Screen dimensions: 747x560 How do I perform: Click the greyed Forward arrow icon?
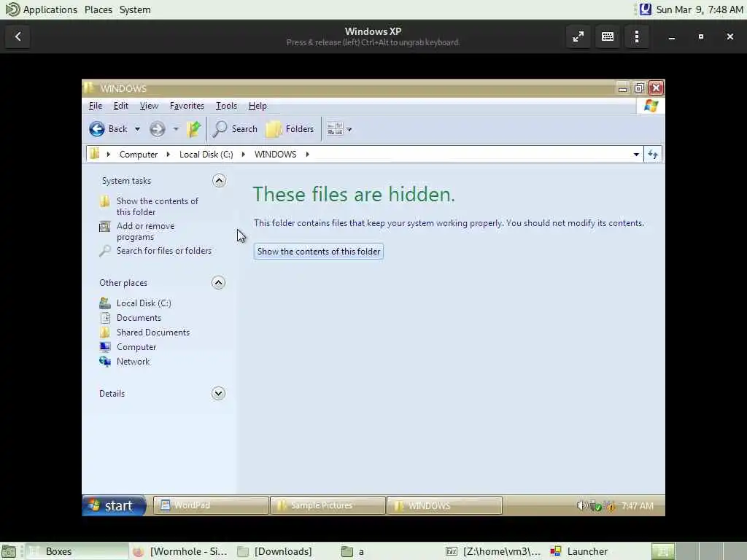click(x=158, y=129)
